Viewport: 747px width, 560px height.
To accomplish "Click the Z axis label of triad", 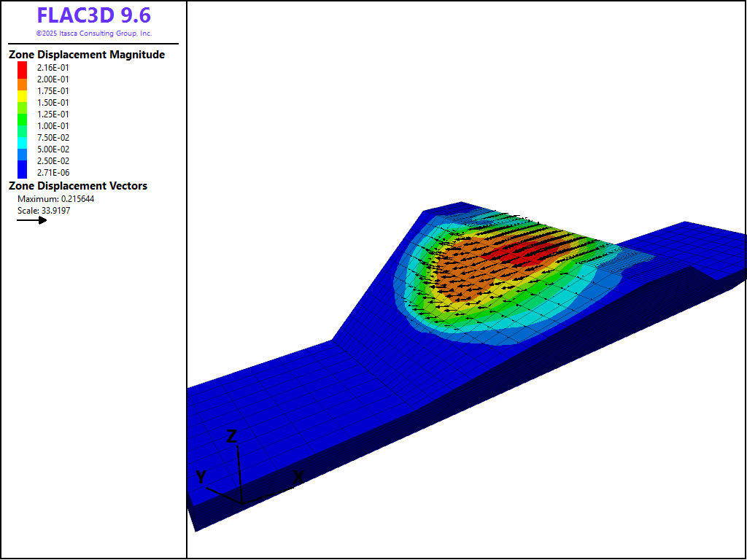I will [x=232, y=437].
